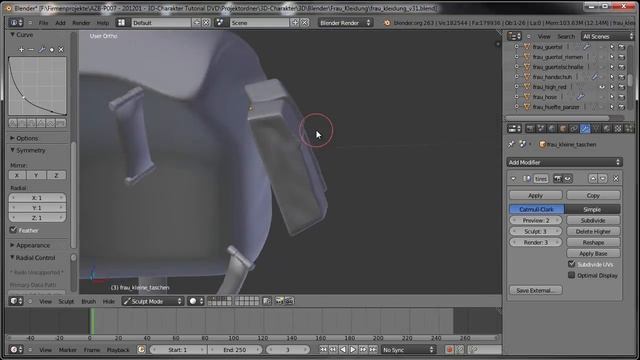This screenshot has width=640, height=360.
Task: Click the Blender info header editor icon
Action: [16, 22]
